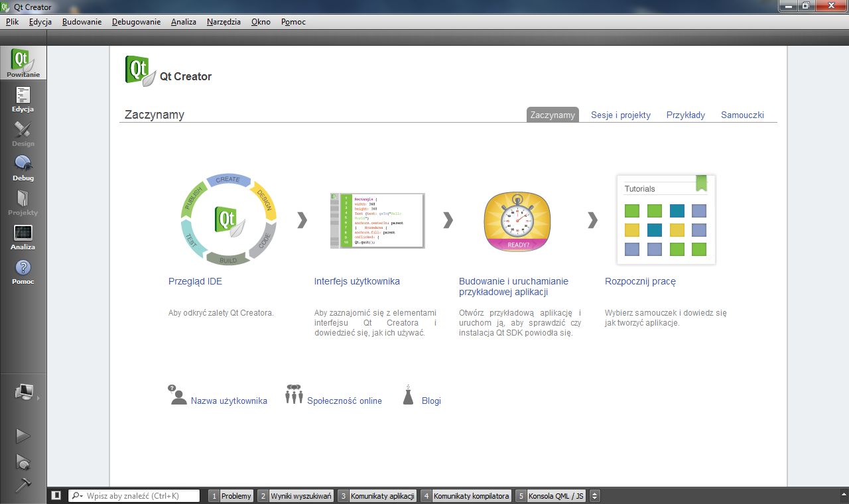The image size is (849, 504).
Task: Open the Budowanie menu
Action: coord(82,22)
